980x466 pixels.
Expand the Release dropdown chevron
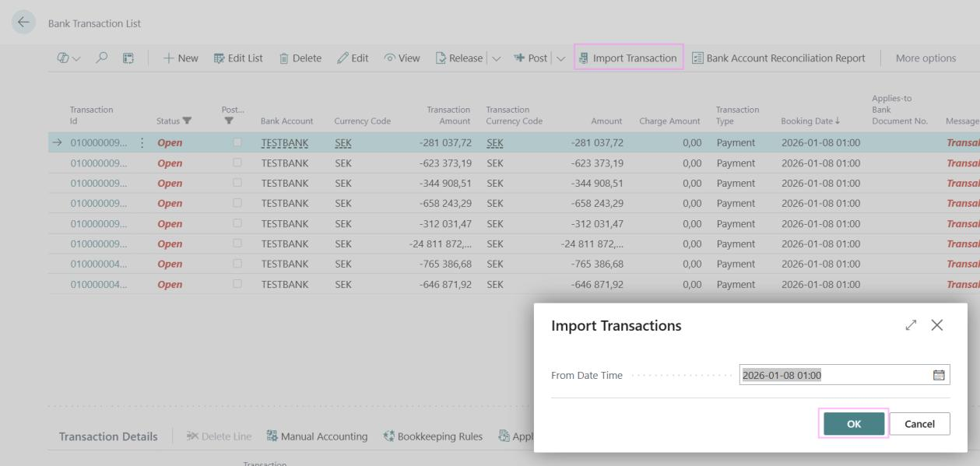click(497, 58)
